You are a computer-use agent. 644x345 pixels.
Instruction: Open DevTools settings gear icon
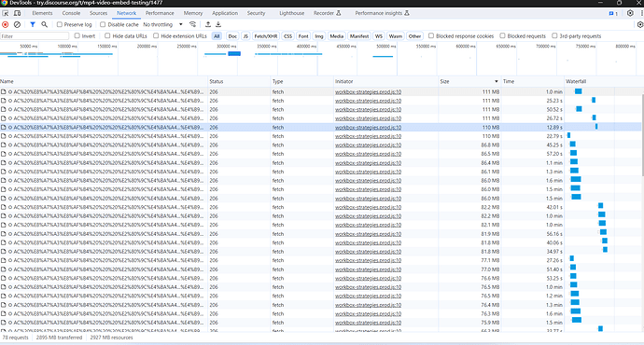[x=630, y=13]
